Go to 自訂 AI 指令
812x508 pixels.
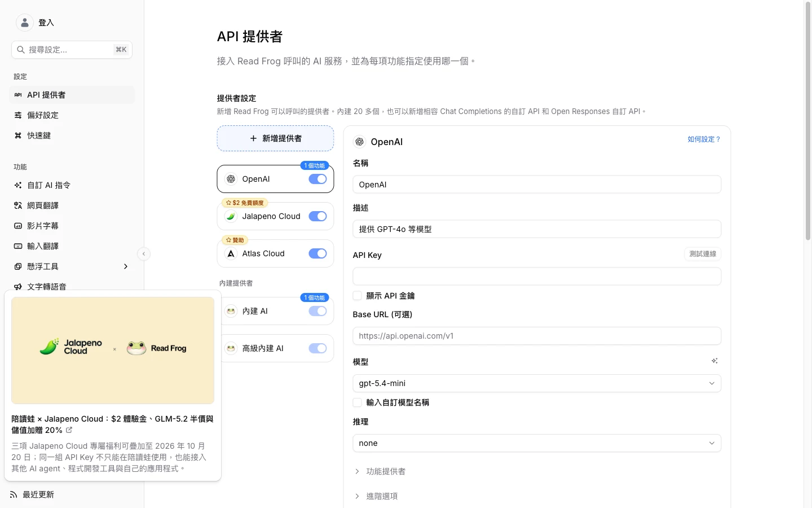(72, 185)
